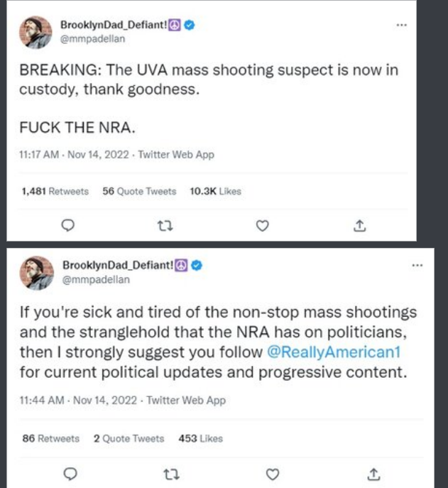448x488 pixels.
Task: Show the 10.3K Likes list
Action: pyautogui.click(x=216, y=191)
